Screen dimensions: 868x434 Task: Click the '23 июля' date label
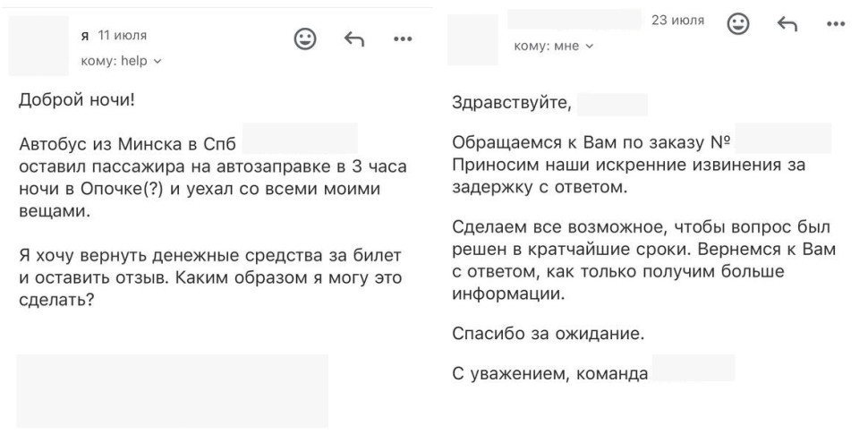pos(678,21)
